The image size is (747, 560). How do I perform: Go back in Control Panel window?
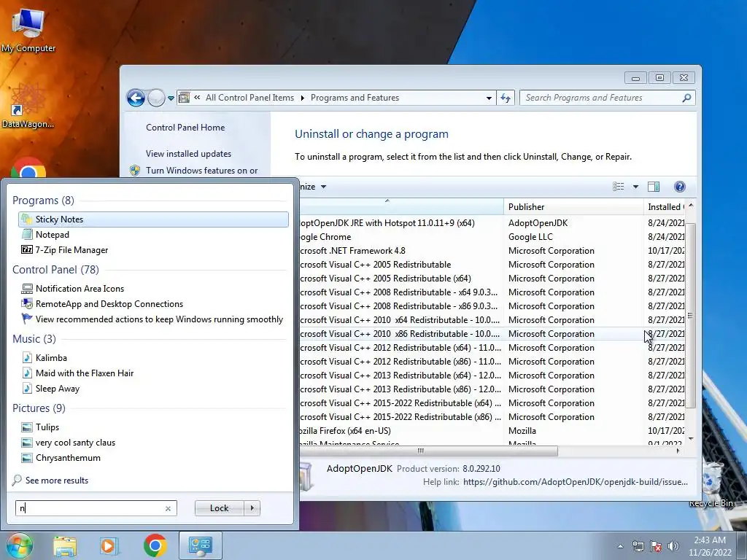pyautogui.click(x=136, y=98)
